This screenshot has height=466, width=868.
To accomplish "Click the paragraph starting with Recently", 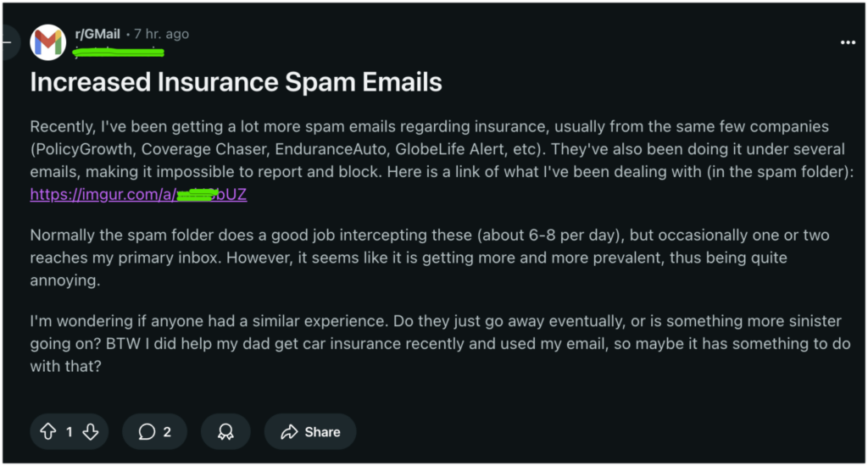I will click(x=442, y=160).
